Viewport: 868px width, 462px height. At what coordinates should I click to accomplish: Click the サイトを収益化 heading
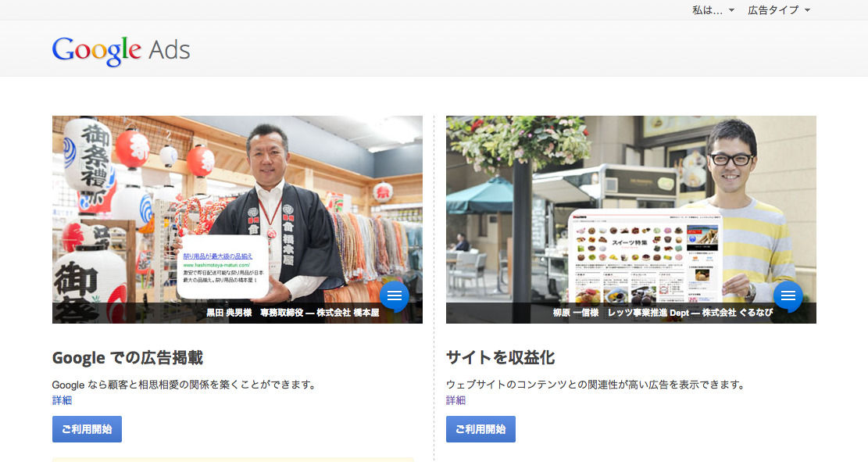[501, 358]
